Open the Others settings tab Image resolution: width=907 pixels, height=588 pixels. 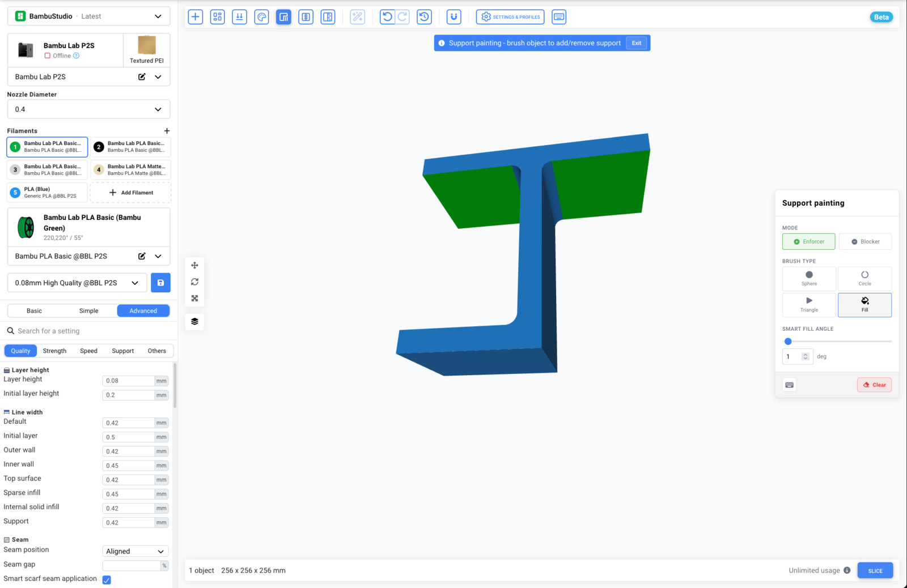[x=157, y=351]
